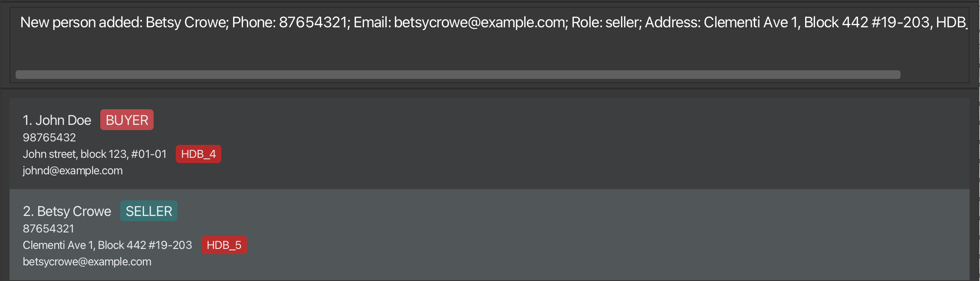Click John Doe's phone number 98765432
This screenshot has width=980, height=281.
(x=49, y=137)
